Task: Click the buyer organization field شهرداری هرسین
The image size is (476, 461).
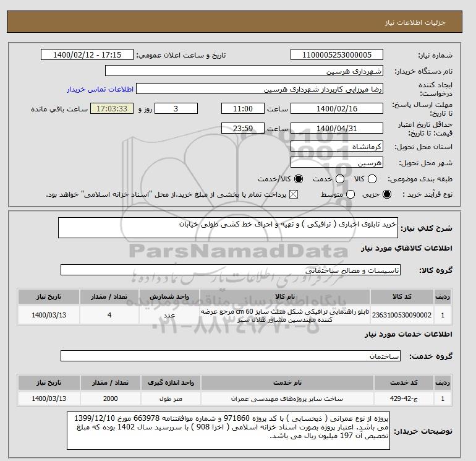Action: tap(244, 71)
